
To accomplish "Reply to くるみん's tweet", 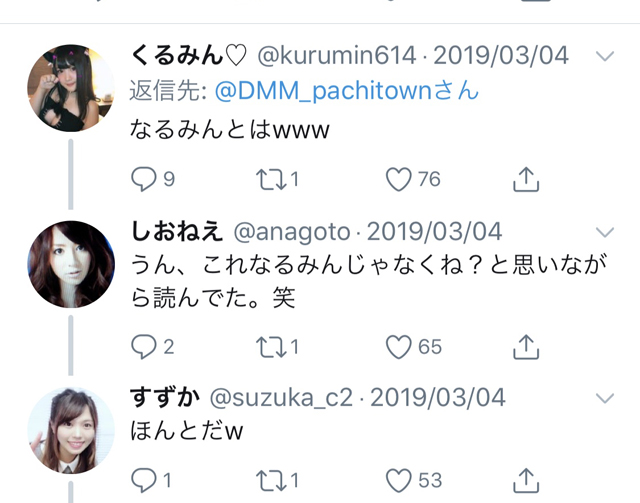I will (x=144, y=179).
